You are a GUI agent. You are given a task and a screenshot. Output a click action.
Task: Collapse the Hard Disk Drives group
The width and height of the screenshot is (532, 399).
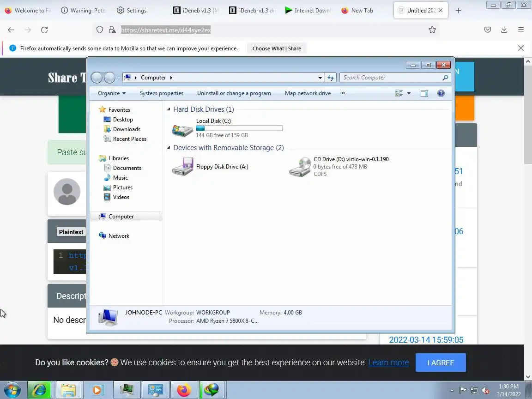tap(169, 109)
